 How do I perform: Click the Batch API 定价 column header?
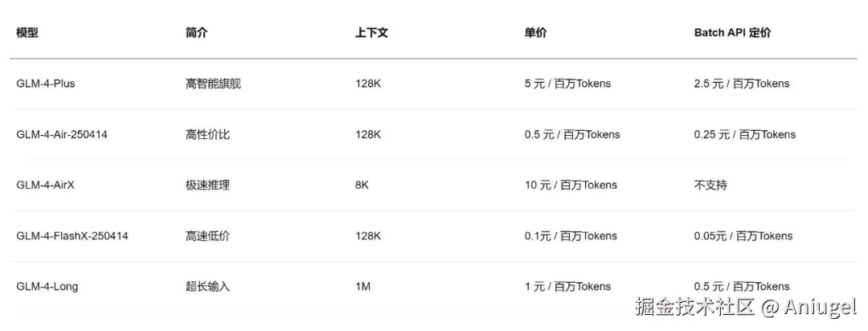732,33
